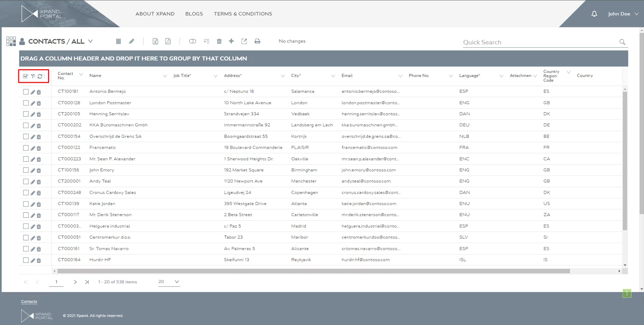Select the Francematic row checkbox

click(26, 148)
